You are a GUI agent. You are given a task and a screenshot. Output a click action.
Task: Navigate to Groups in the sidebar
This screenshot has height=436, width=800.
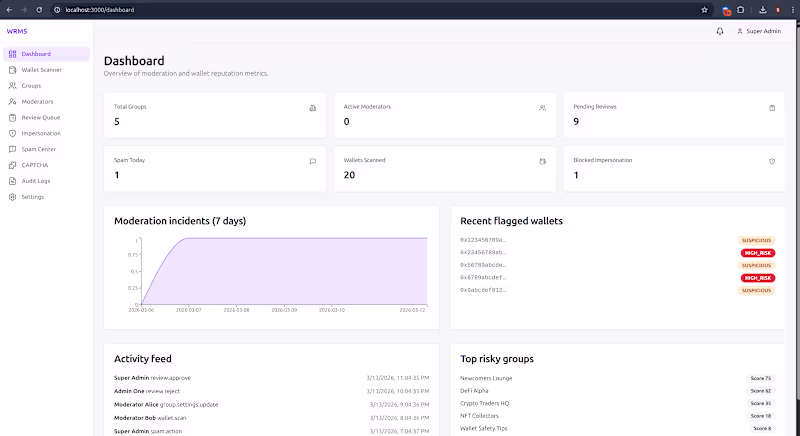pos(31,86)
